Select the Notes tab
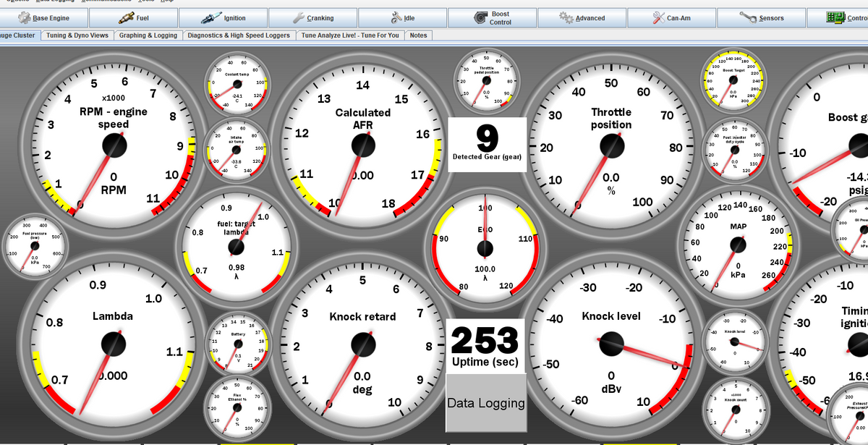 click(x=418, y=35)
